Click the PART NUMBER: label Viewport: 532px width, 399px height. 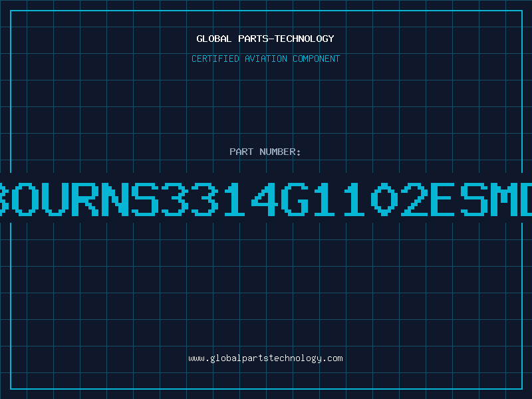[x=265, y=152]
